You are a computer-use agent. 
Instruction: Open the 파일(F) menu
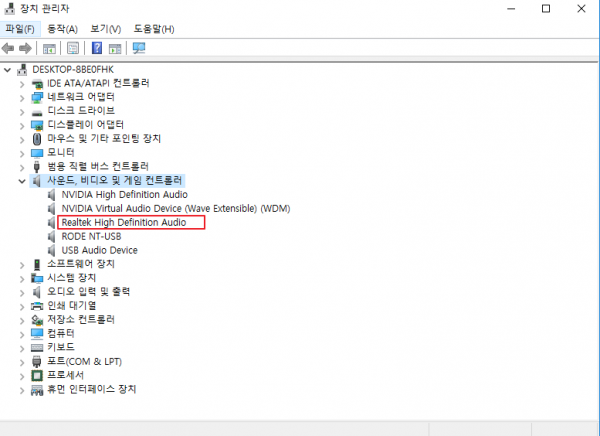click(x=20, y=29)
